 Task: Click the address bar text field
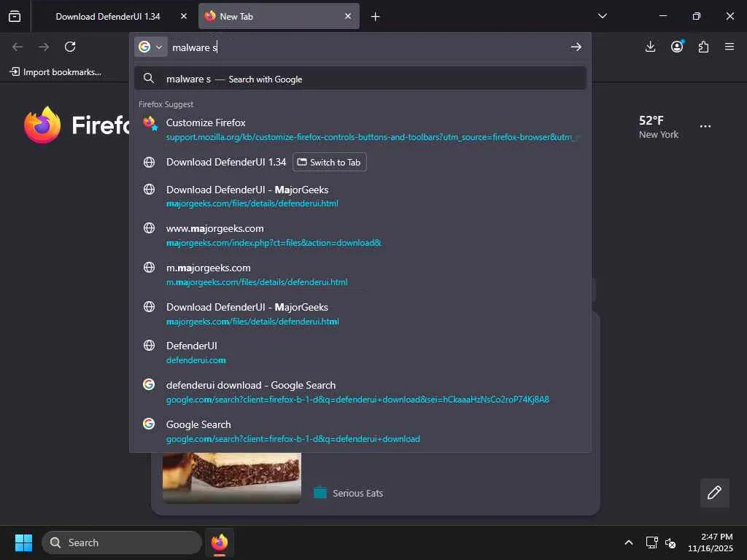click(x=367, y=47)
